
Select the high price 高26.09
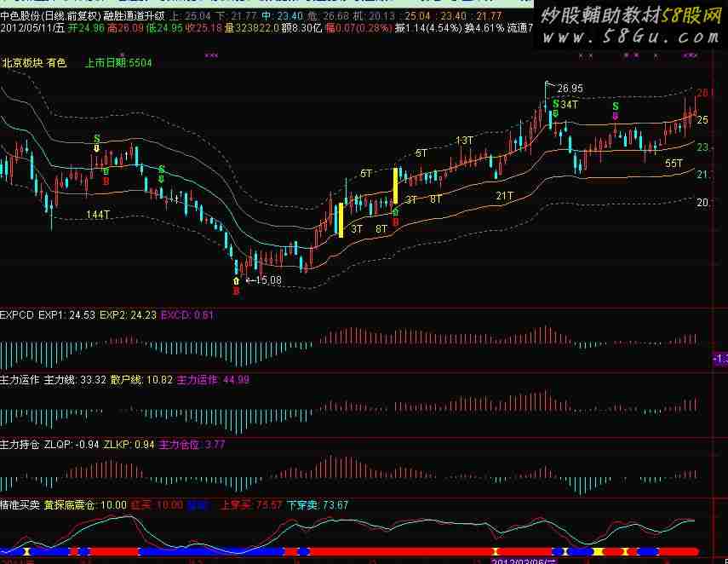pos(125,28)
